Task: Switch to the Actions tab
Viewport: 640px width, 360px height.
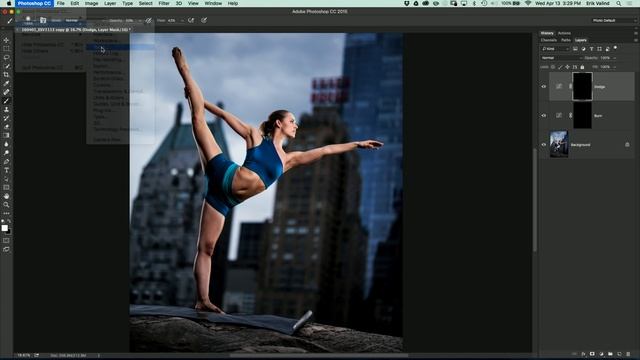Action: click(564, 33)
